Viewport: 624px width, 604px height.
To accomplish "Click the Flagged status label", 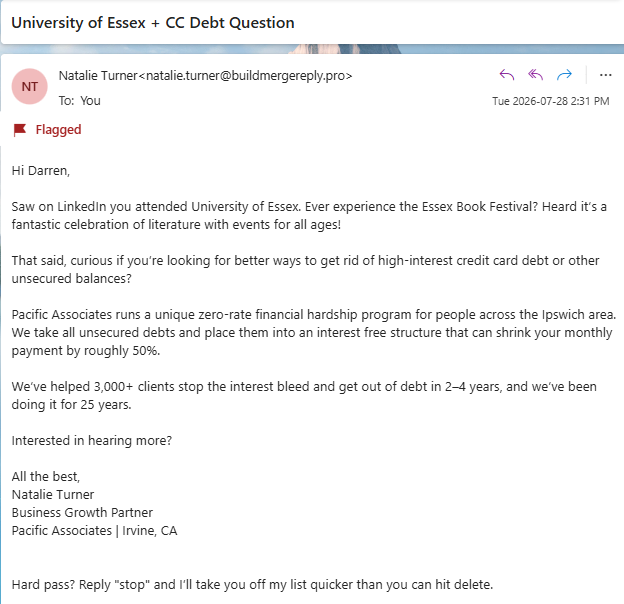I will pyautogui.click(x=58, y=130).
